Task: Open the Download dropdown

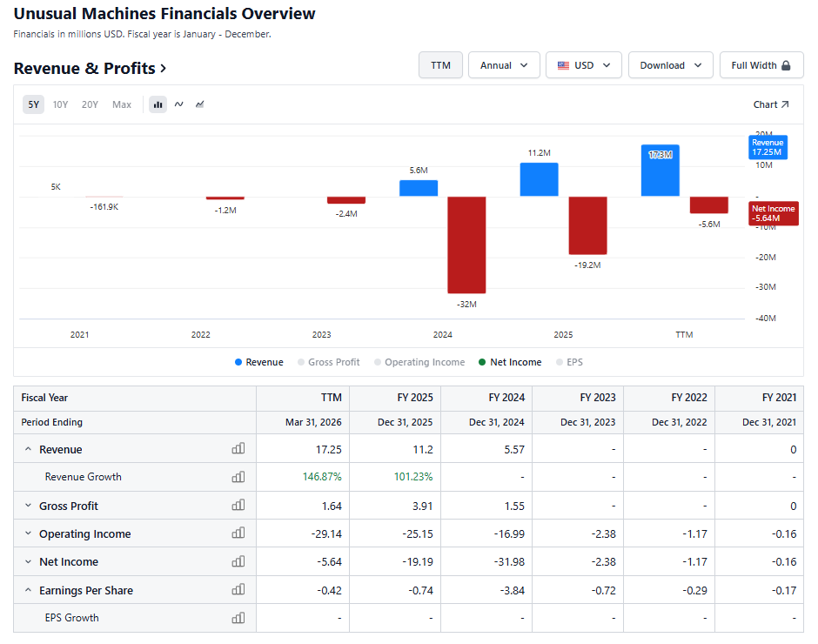Action: [x=671, y=65]
